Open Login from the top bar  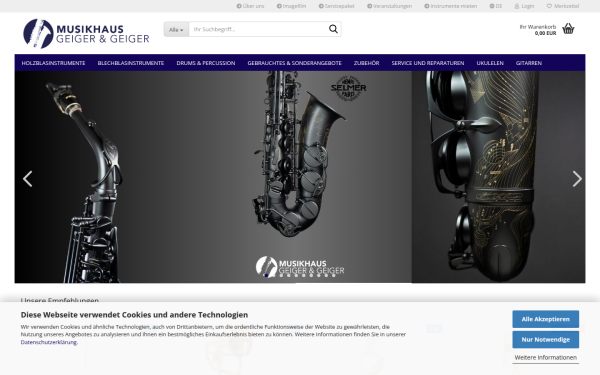(x=524, y=6)
